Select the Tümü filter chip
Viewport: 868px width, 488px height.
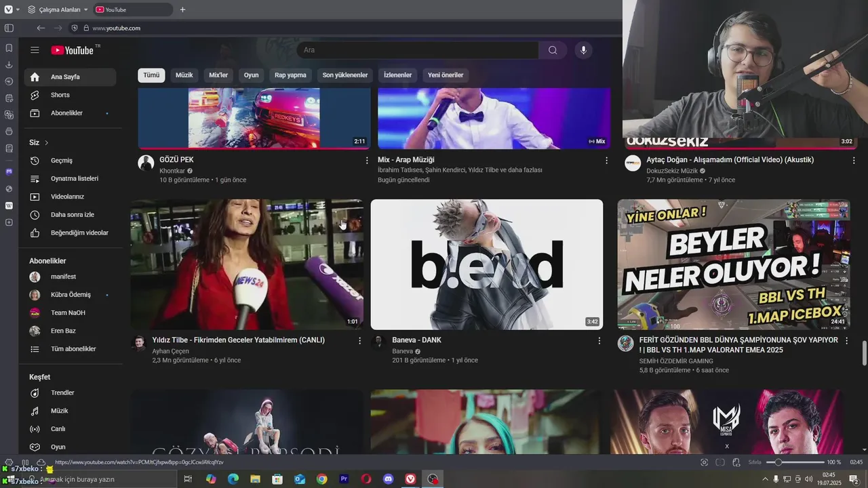pyautogui.click(x=151, y=75)
